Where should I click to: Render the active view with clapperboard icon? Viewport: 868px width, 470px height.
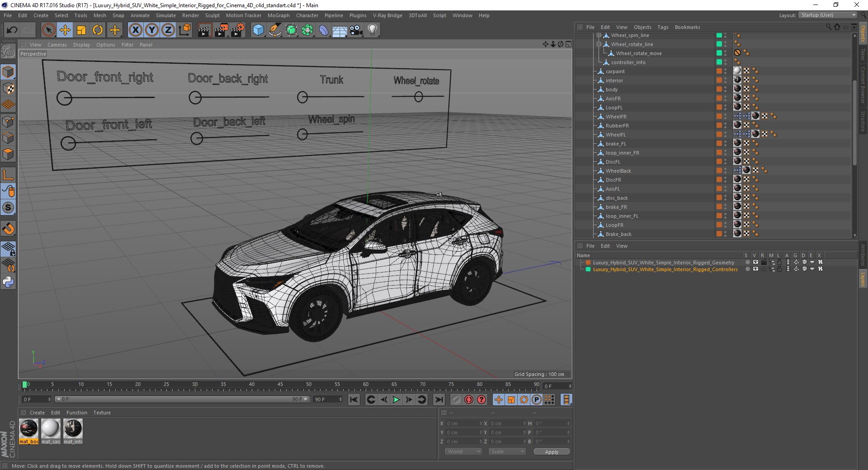coord(204,30)
